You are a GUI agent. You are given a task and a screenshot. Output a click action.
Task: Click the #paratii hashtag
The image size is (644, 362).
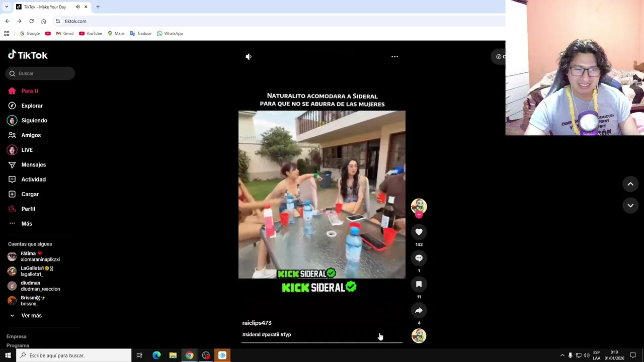click(270, 334)
